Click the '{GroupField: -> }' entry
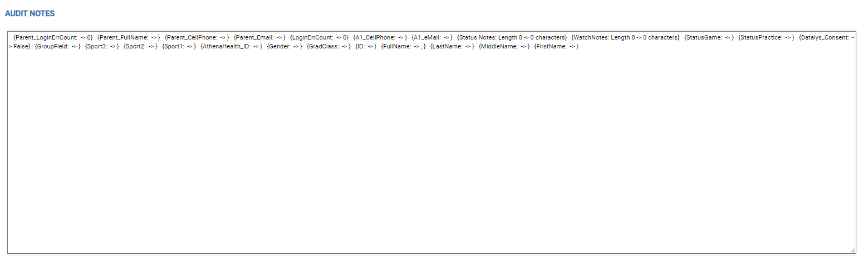The width and height of the screenshot is (868, 266). coord(57,46)
